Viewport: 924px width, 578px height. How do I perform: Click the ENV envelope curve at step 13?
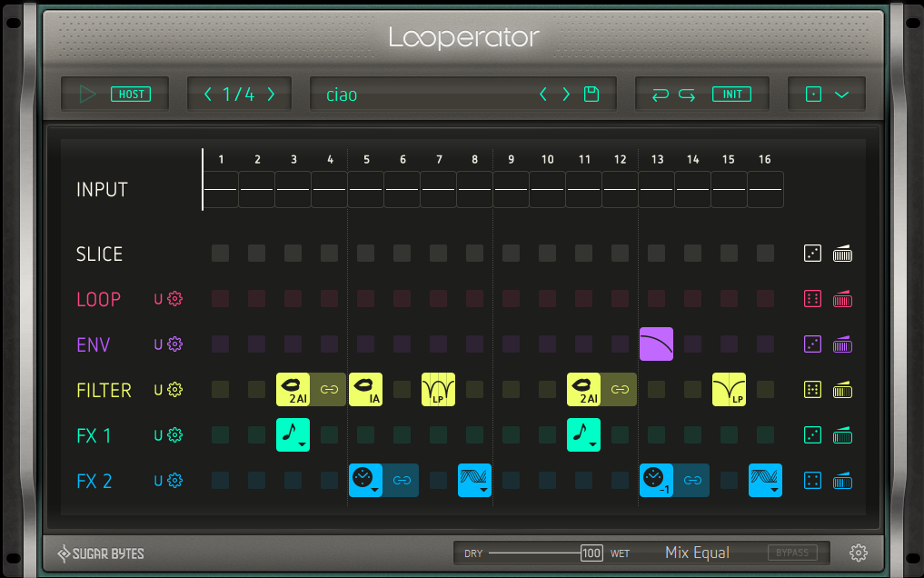656,344
